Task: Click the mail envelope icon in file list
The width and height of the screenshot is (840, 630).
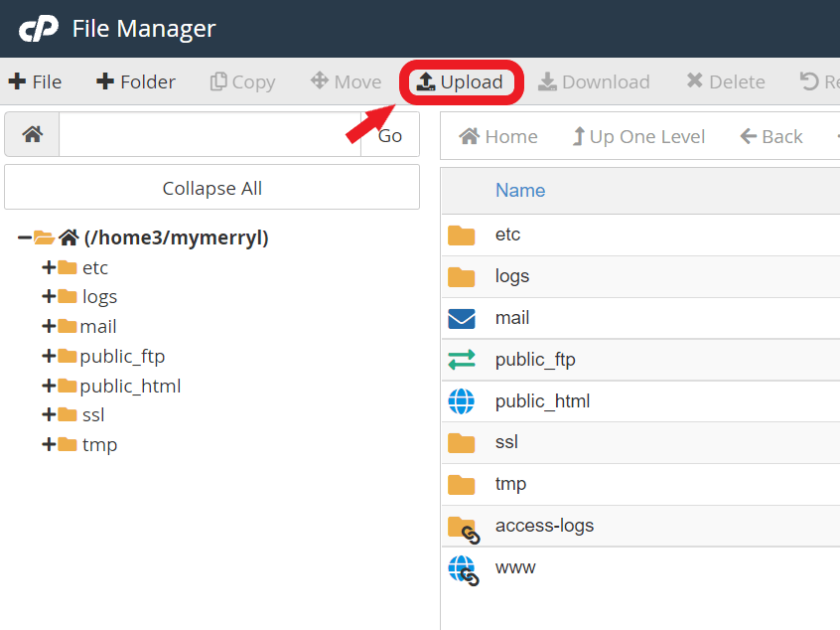Action: pyautogui.click(x=462, y=319)
